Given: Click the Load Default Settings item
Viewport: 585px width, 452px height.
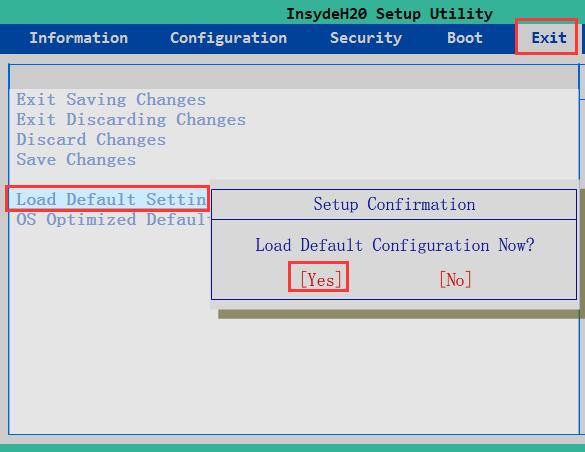Looking at the screenshot, I should click(108, 199).
